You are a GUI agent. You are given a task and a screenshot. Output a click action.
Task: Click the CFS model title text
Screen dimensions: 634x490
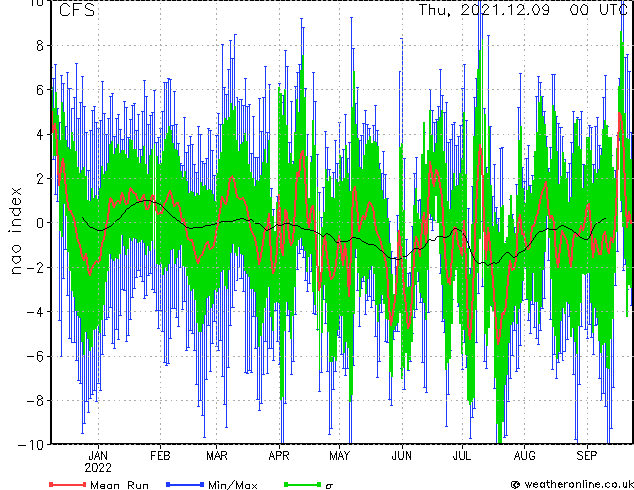pos(77,10)
